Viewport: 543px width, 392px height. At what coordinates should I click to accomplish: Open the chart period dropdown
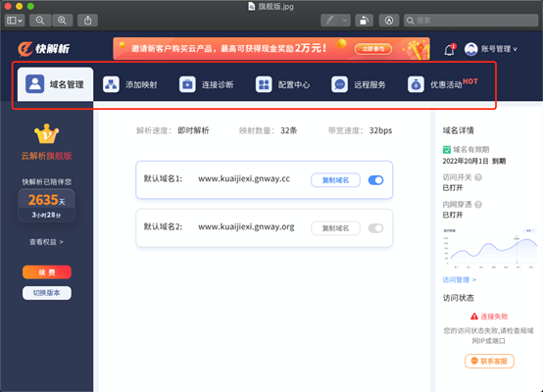[x=529, y=230]
